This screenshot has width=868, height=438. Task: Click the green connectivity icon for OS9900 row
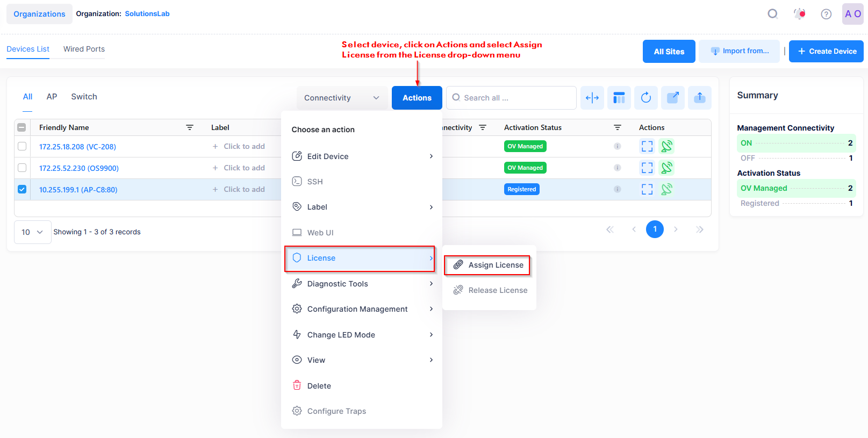(x=666, y=168)
